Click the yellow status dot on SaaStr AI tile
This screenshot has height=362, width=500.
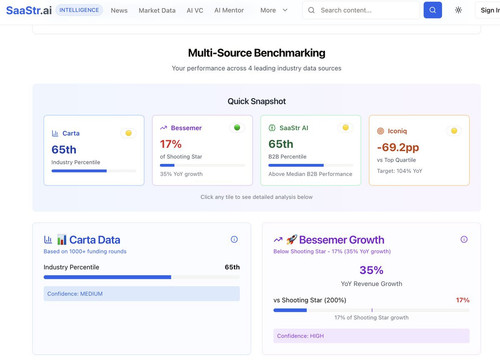coord(346,127)
